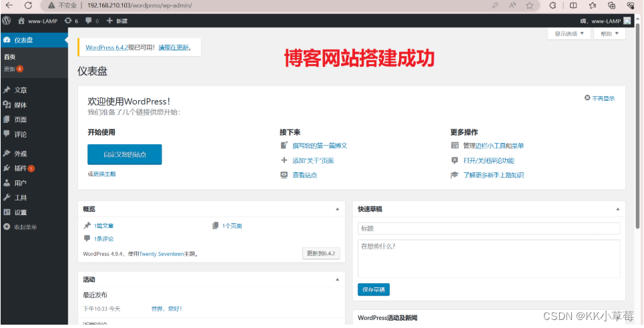Click the media icon beside 媒体
This screenshot has width=644, height=328.
(7, 105)
